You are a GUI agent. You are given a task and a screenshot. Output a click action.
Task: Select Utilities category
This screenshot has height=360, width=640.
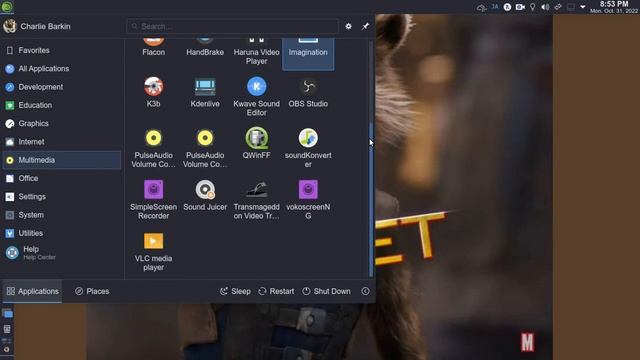point(62,233)
